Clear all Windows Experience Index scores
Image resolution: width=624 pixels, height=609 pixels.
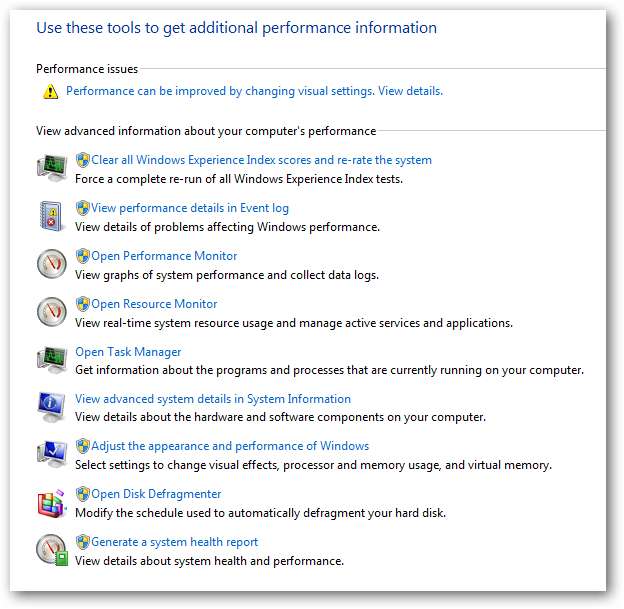pyautogui.click(x=261, y=160)
